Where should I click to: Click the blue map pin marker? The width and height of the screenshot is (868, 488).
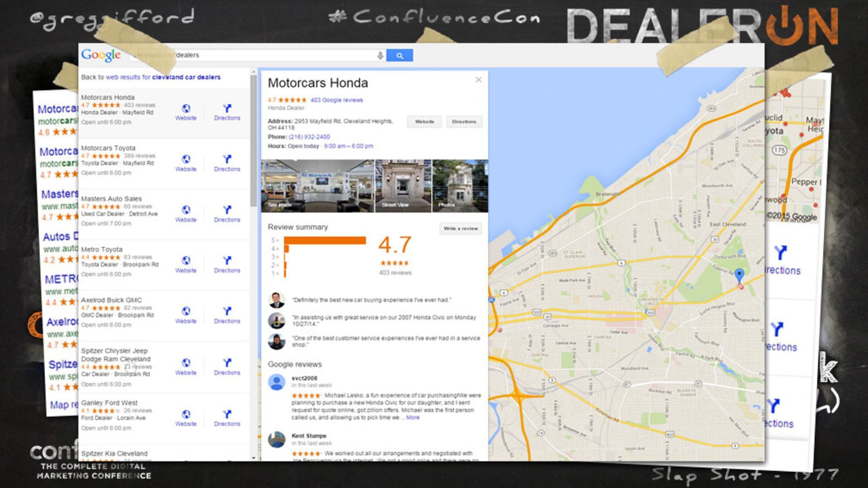pos(739,276)
